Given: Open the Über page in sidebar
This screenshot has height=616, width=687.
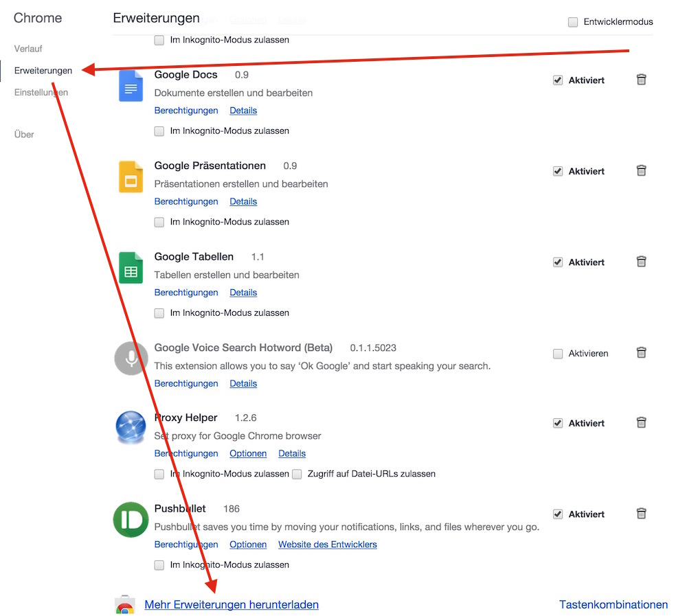Looking at the screenshot, I should (x=23, y=135).
